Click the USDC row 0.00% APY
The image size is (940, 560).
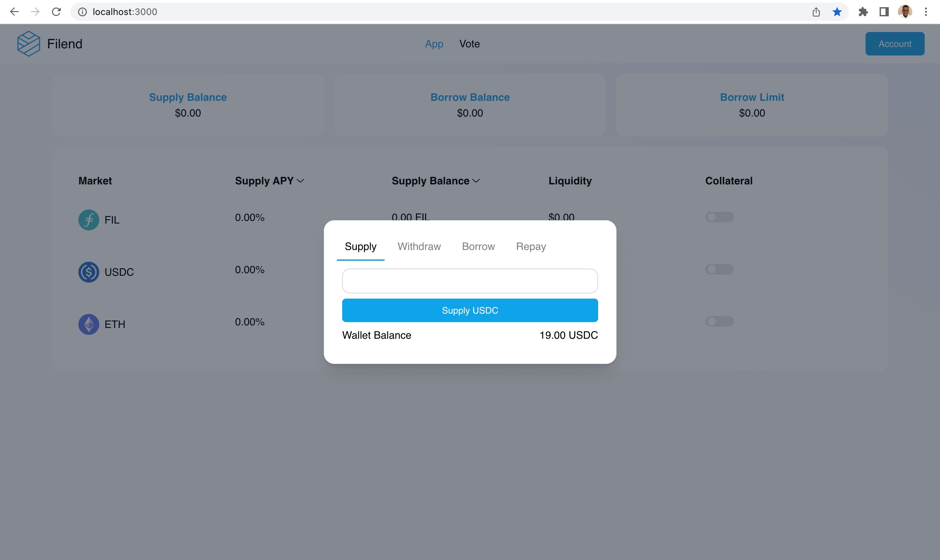(249, 270)
